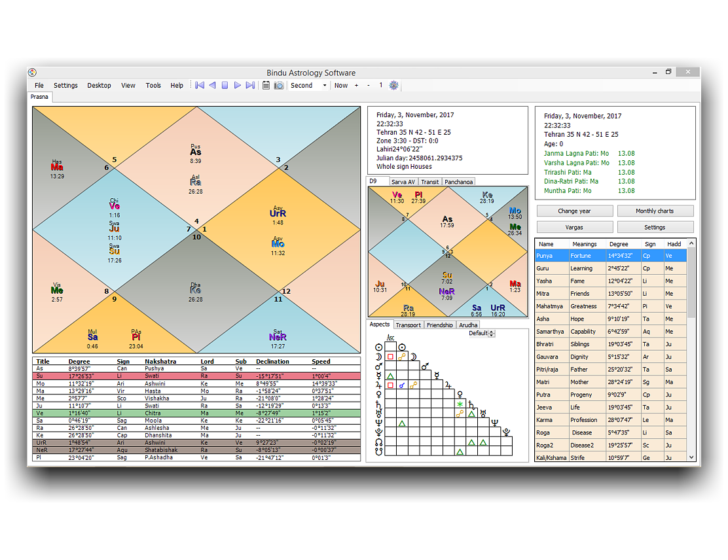Screen dimensions: 728x560
Task: Select the NeR row in planet table
Action: tap(196, 450)
